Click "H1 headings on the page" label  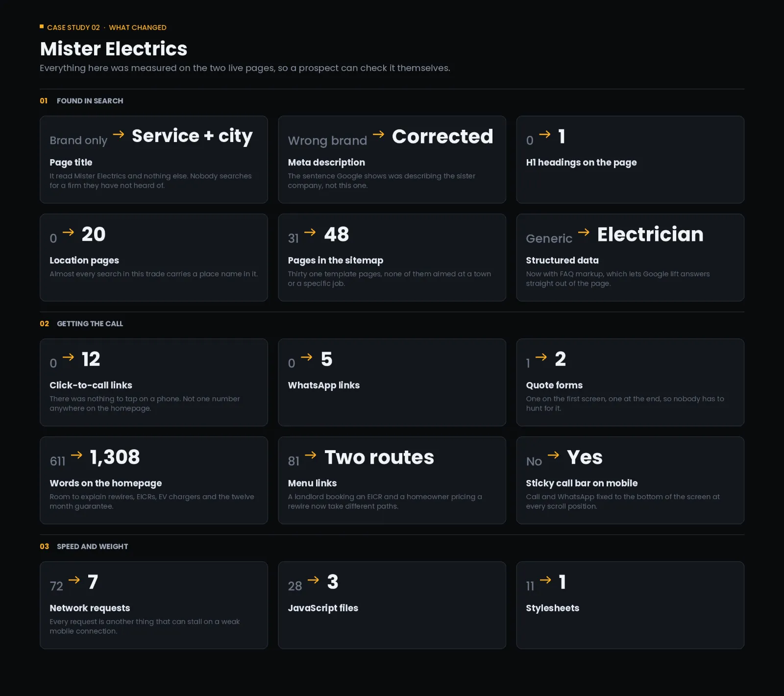(582, 163)
